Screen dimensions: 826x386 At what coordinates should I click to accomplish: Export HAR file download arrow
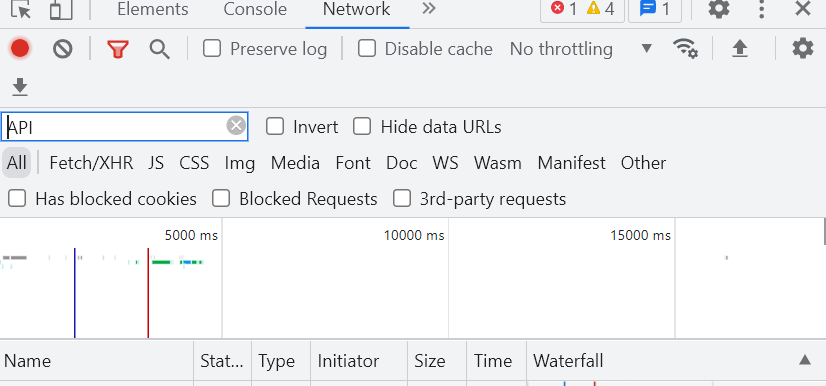tap(20, 87)
